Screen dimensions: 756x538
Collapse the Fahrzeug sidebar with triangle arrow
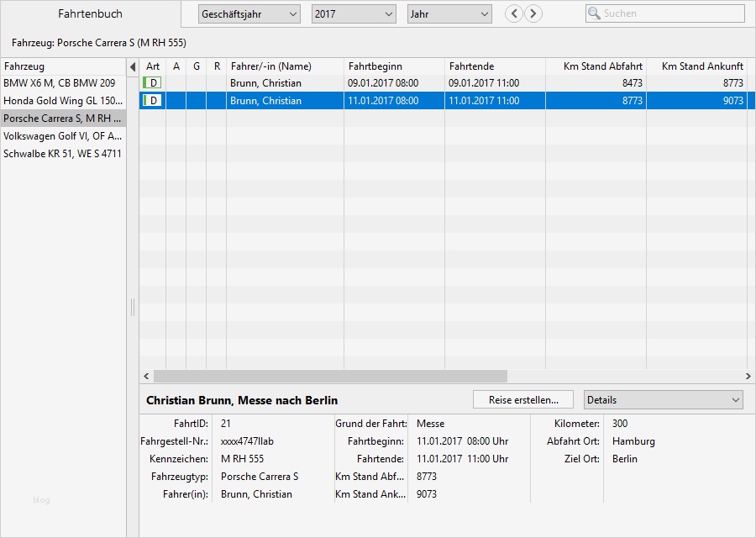pos(133,66)
